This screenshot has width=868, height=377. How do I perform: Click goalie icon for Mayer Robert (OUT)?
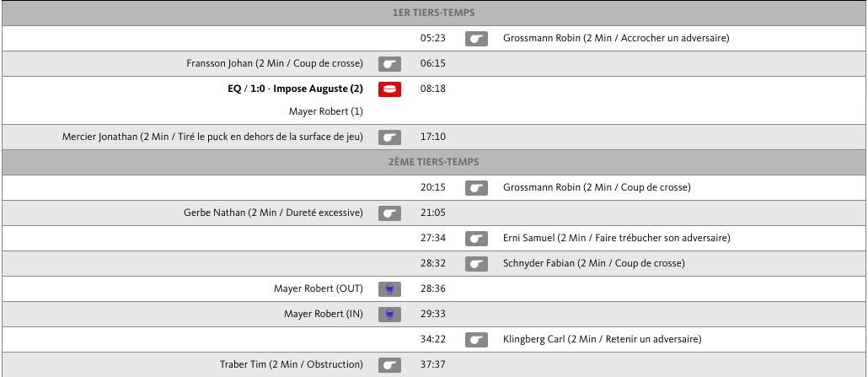[x=389, y=289]
